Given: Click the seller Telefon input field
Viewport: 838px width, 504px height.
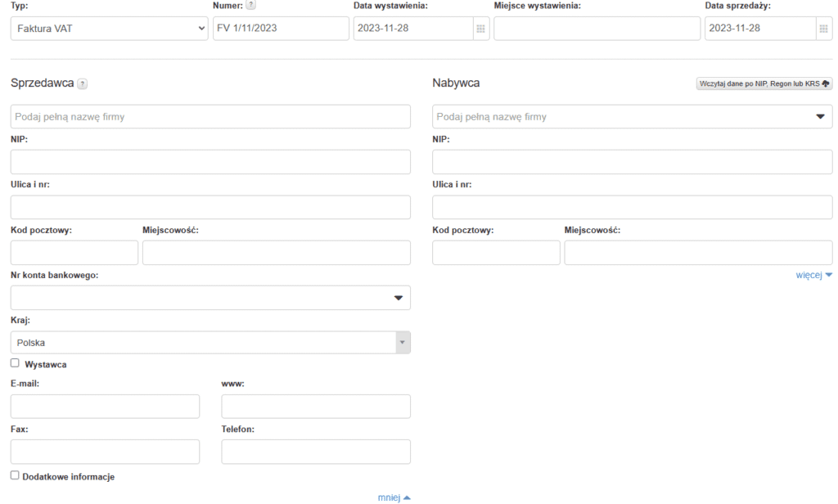Looking at the screenshot, I should click(316, 452).
